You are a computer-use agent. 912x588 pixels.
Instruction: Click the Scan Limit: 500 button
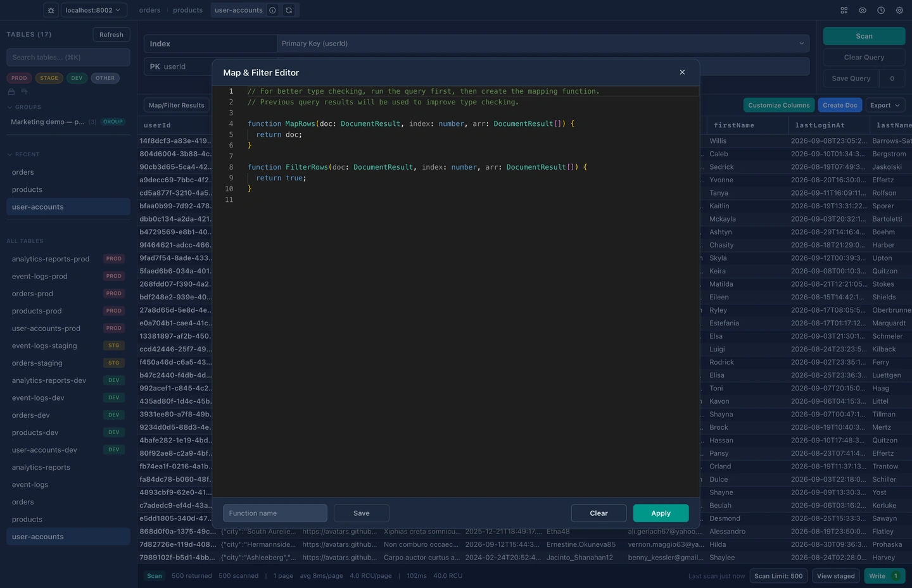778,576
